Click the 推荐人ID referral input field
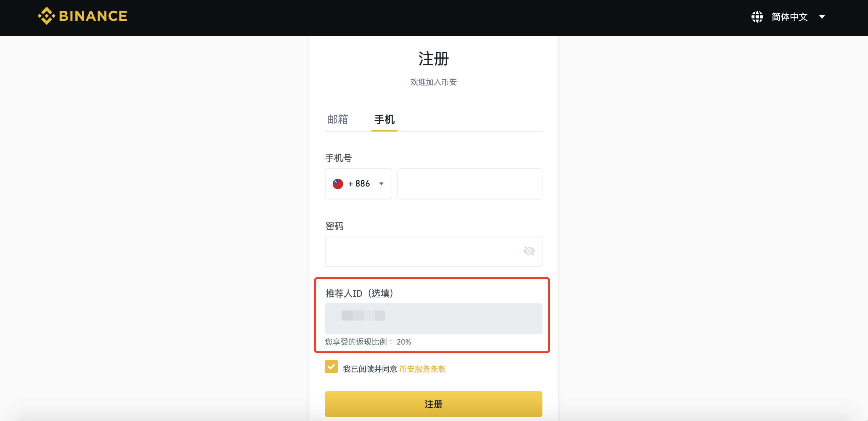Screen dimensions: 868x421 433,319
